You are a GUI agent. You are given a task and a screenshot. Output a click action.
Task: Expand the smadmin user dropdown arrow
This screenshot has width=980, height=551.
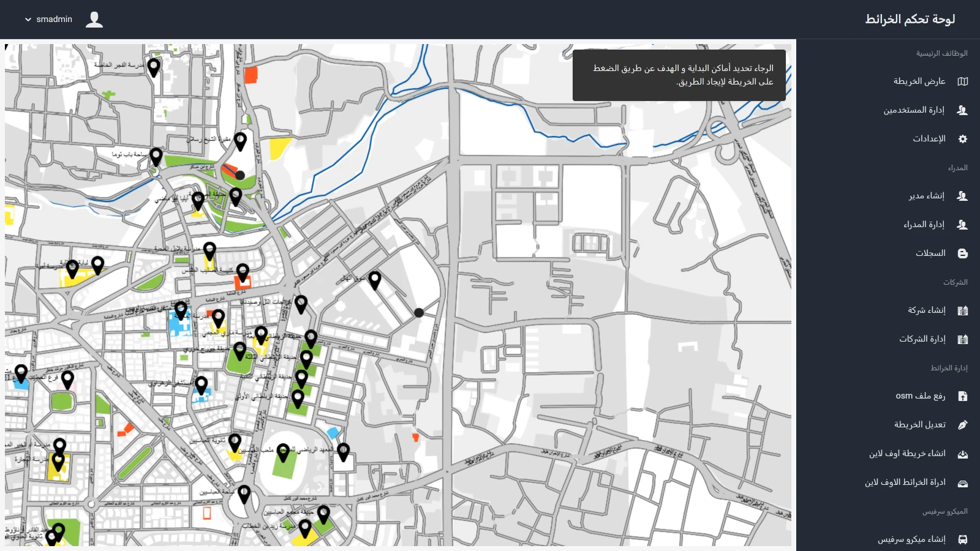click(28, 20)
